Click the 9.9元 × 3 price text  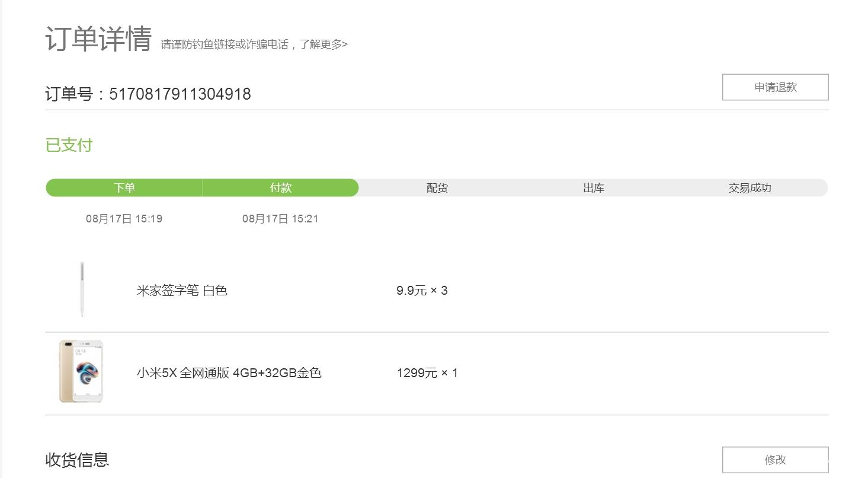pos(422,290)
